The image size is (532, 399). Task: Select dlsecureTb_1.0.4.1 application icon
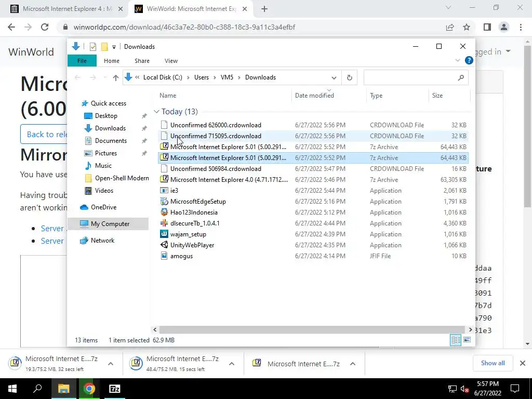point(164,223)
